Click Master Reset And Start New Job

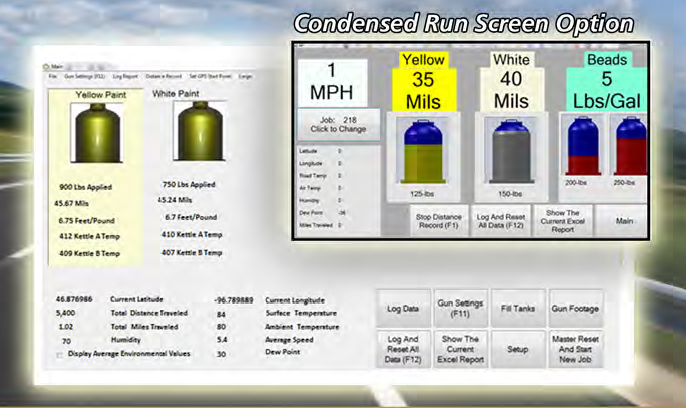coord(575,349)
